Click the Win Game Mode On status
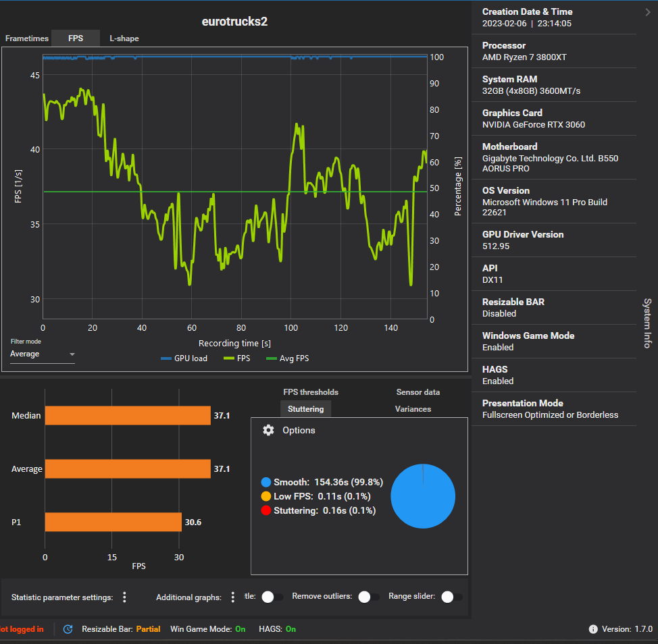This screenshot has height=644, width=658. click(207, 629)
